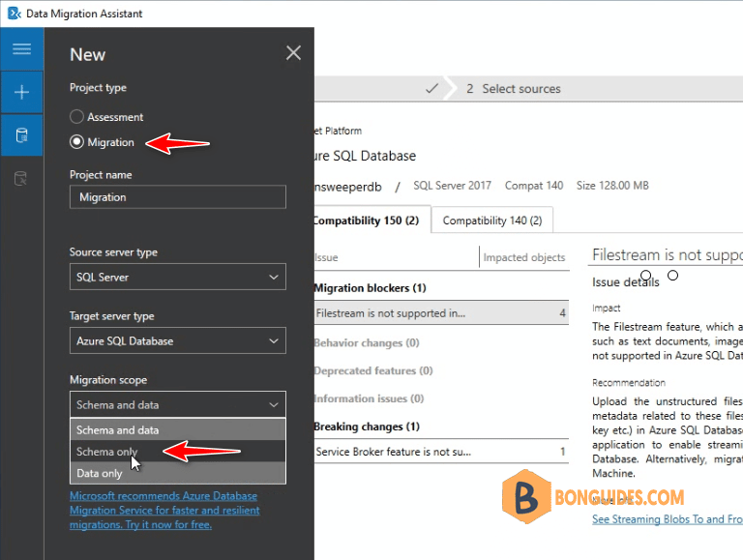Open the assessment database icon in sidebar

pyautogui.click(x=21, y=179)
